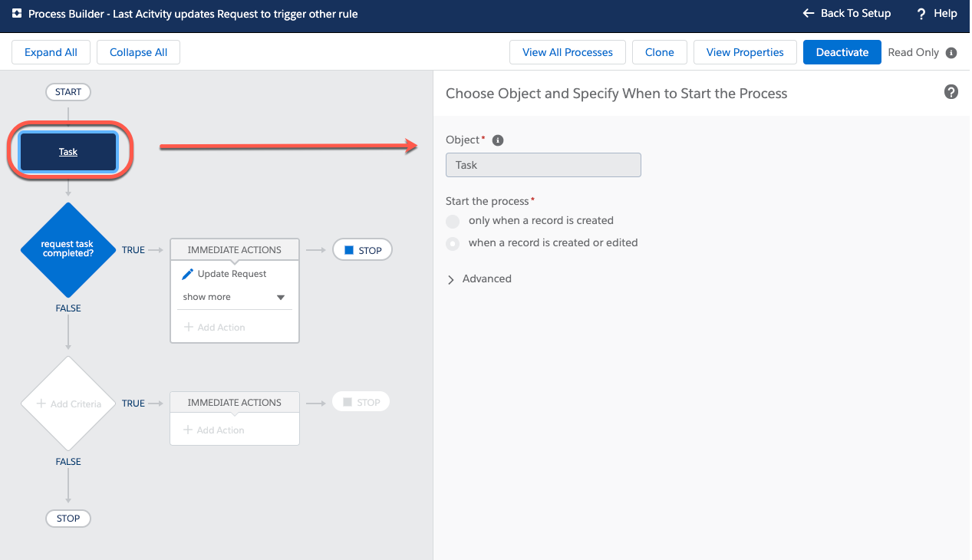Click Collapse All

138,52
